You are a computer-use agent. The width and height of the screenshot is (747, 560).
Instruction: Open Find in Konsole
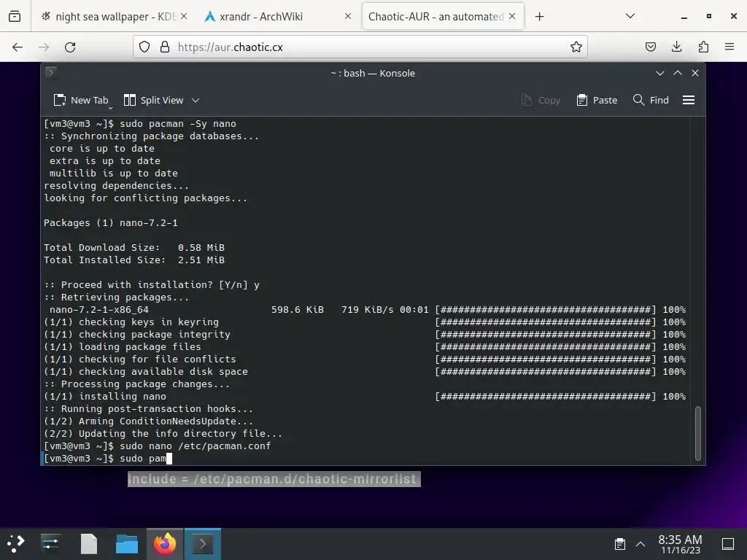click(651, 101)
